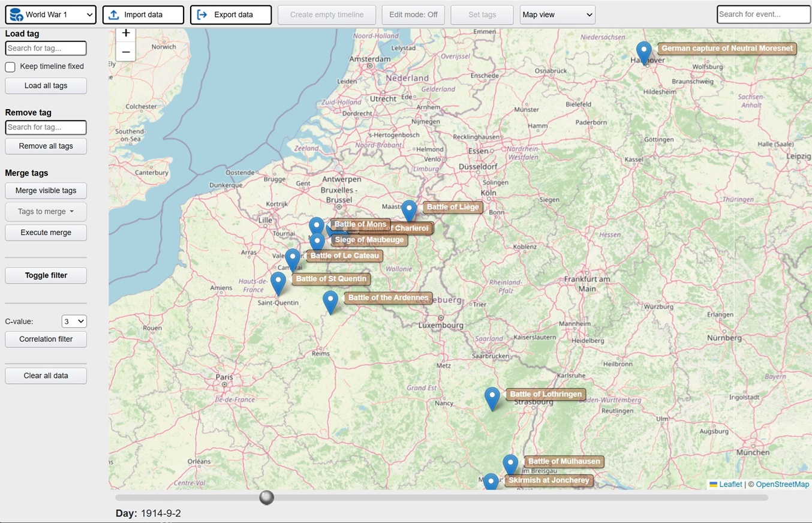
Task: Click the Import data button
Action: click(143, 14)
